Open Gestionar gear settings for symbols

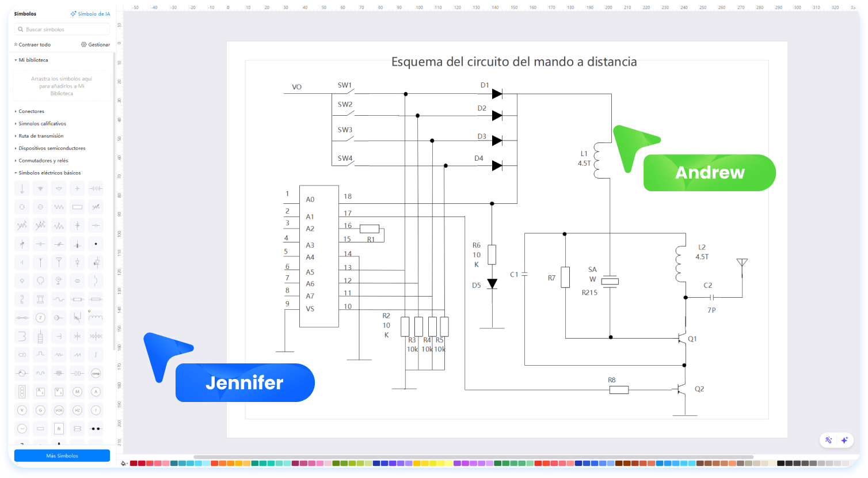coord(96,44)
